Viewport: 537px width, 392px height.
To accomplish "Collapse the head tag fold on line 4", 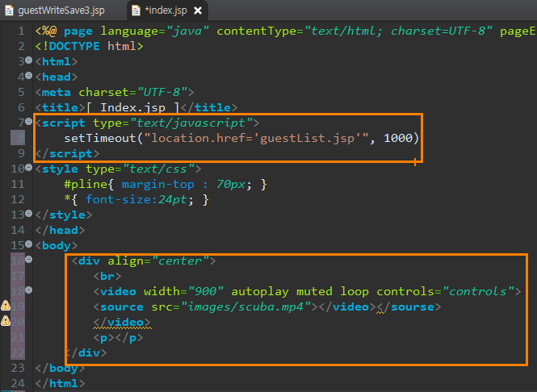I will pos(29,76).
